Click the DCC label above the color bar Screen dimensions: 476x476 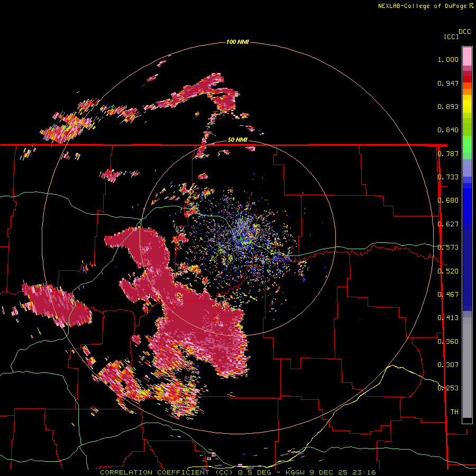click(465, 32)
